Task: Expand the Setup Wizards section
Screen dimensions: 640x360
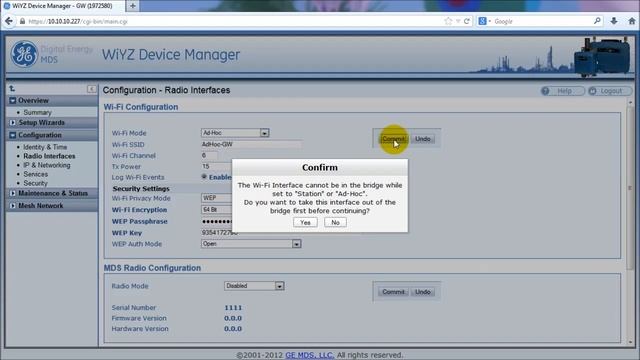Action: pos(13,122)
